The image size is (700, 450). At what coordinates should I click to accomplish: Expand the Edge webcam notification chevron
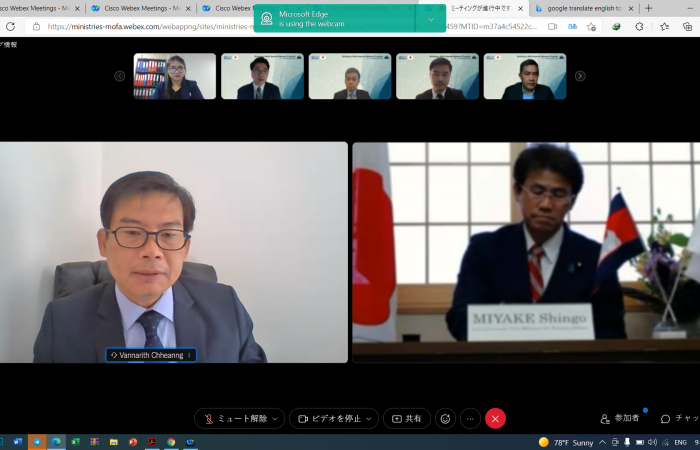(431, 18)
